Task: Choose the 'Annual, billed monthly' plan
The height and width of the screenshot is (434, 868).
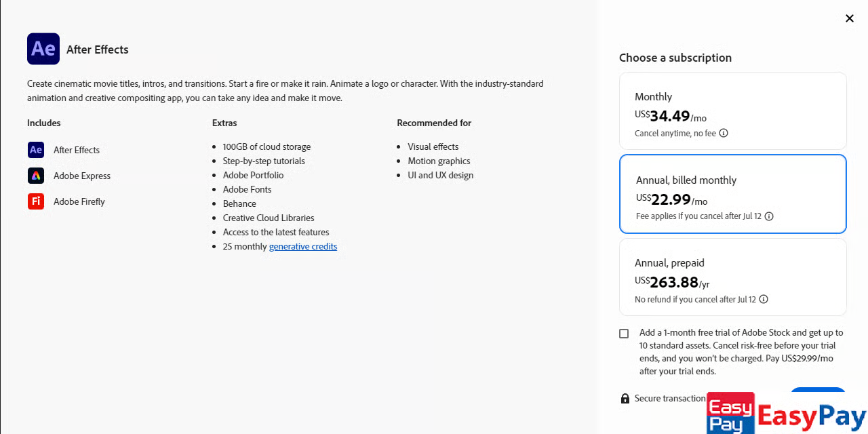Action: coord(733,194)
